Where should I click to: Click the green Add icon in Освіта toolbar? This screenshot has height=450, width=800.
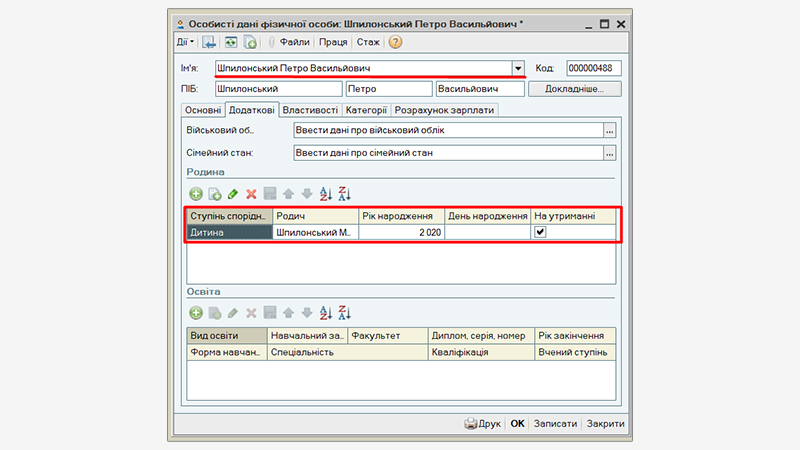coord(196,313)
